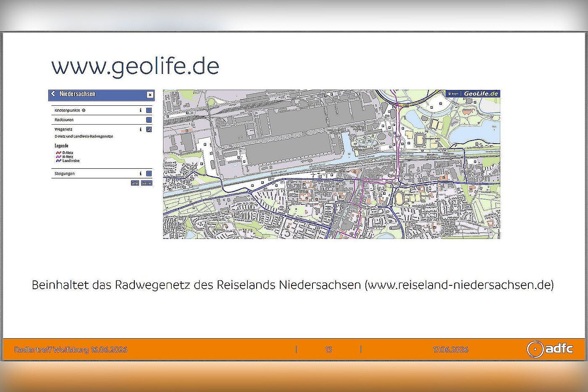
Task: Click the www.geolife.de slide title
Action: 135,66
